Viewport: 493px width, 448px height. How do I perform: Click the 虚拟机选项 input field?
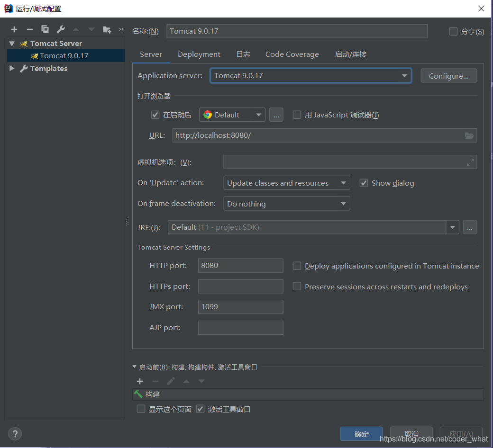[x=350, y=162]
